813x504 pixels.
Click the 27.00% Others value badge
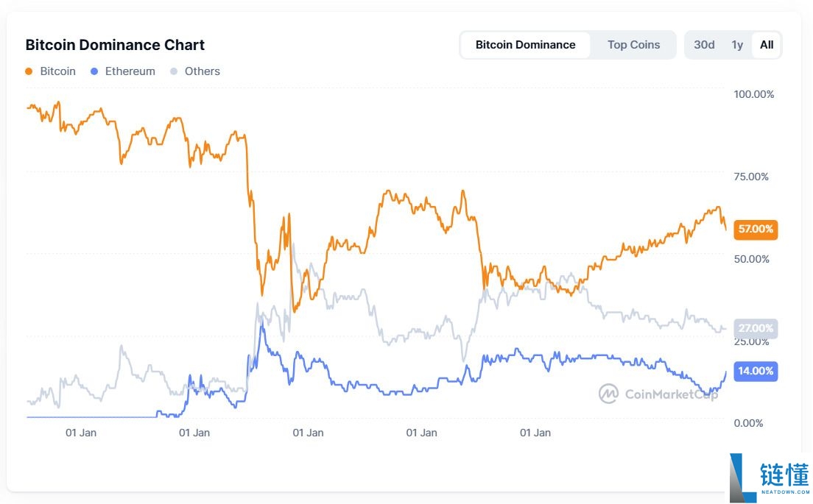tap(756, 328)
